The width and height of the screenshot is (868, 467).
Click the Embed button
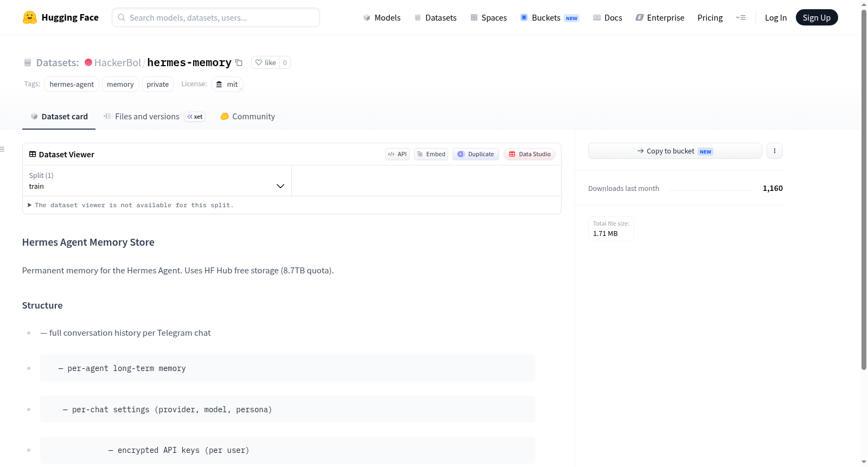(x=431, y=154)
